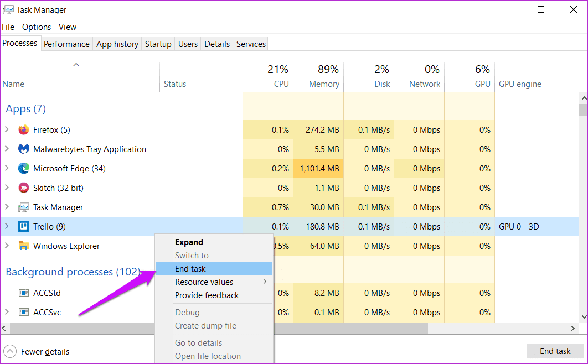The image size is (588, 364).
Task: Click the End task button at bottom right
Action: click(555, 351)
